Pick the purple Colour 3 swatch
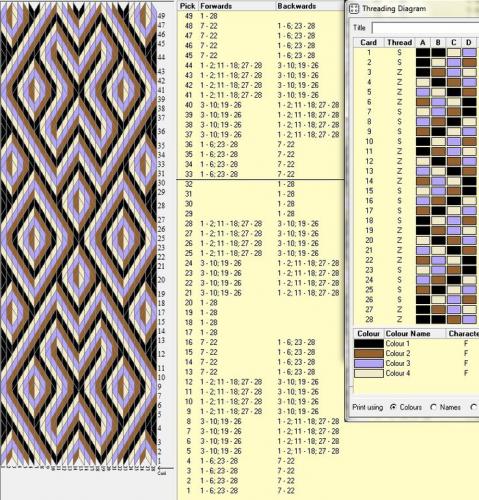 (x=369, y=363)
